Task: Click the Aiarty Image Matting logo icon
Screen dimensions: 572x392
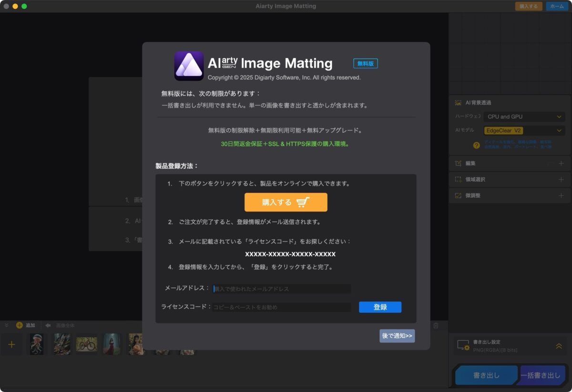Action: 189,66
